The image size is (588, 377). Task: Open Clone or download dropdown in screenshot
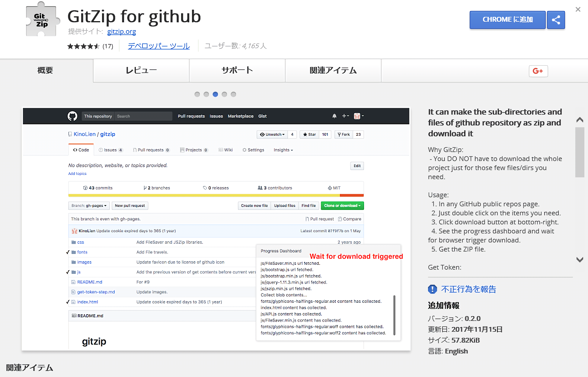(342, 206)
